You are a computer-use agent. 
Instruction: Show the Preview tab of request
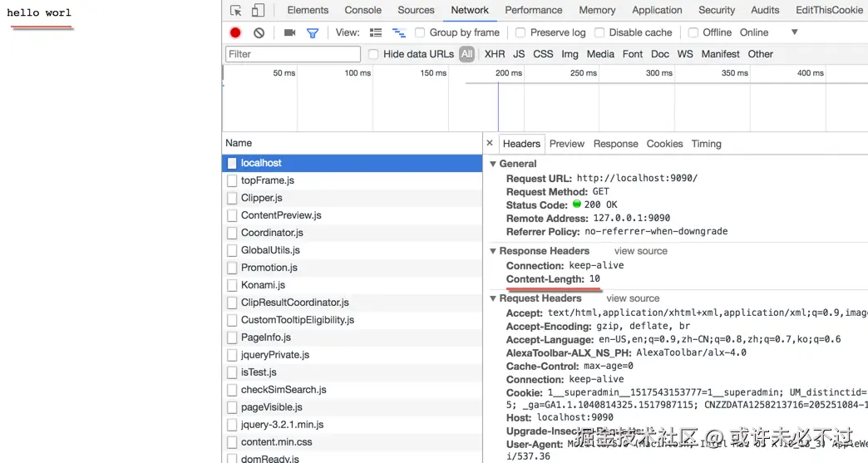pos(567,144)
